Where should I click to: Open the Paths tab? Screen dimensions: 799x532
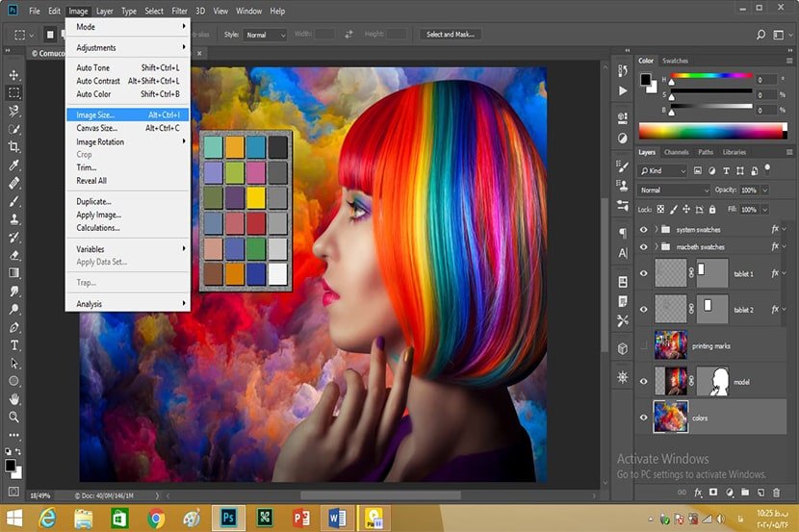point(706,152)
